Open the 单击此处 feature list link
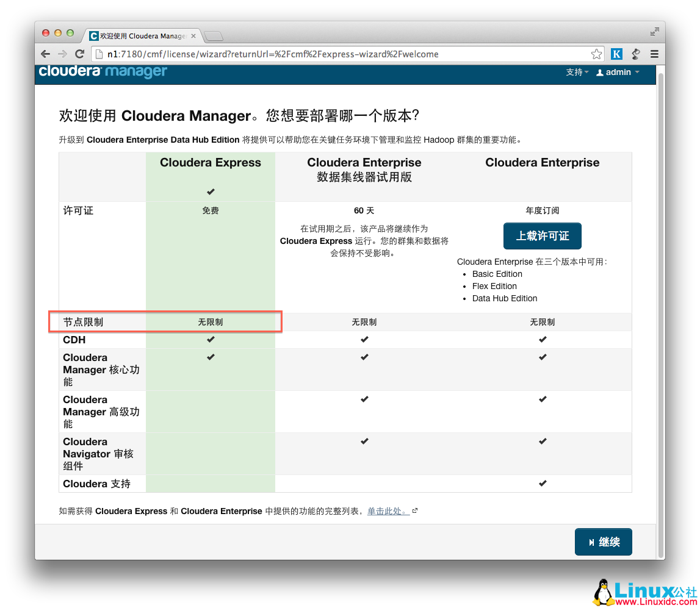 coord(389,511)
